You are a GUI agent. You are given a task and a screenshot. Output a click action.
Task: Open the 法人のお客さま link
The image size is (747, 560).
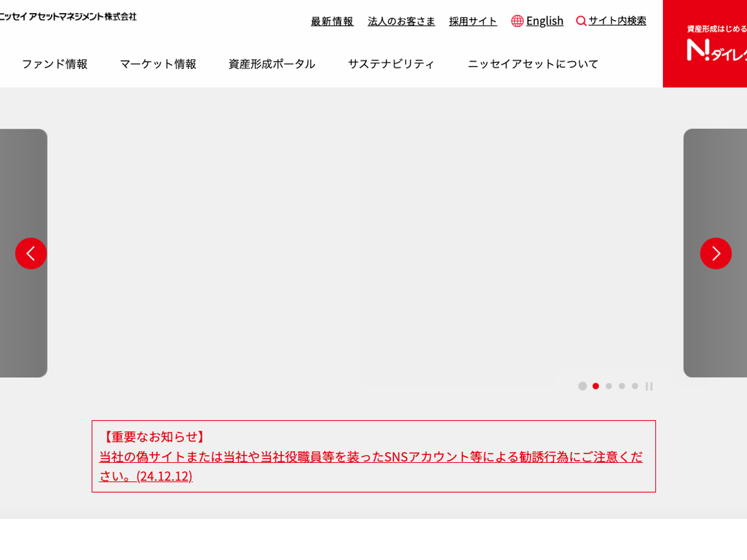(x=402, y=21)
